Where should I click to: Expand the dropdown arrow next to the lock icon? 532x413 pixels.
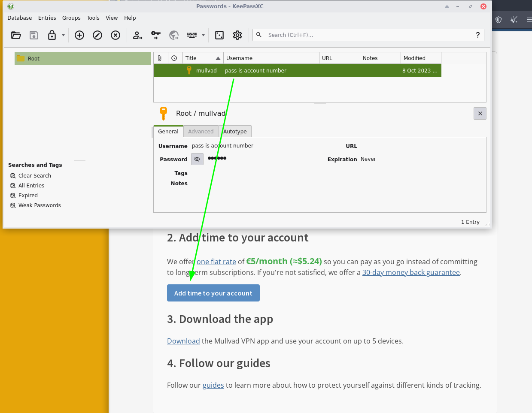(x=63, y=35)
